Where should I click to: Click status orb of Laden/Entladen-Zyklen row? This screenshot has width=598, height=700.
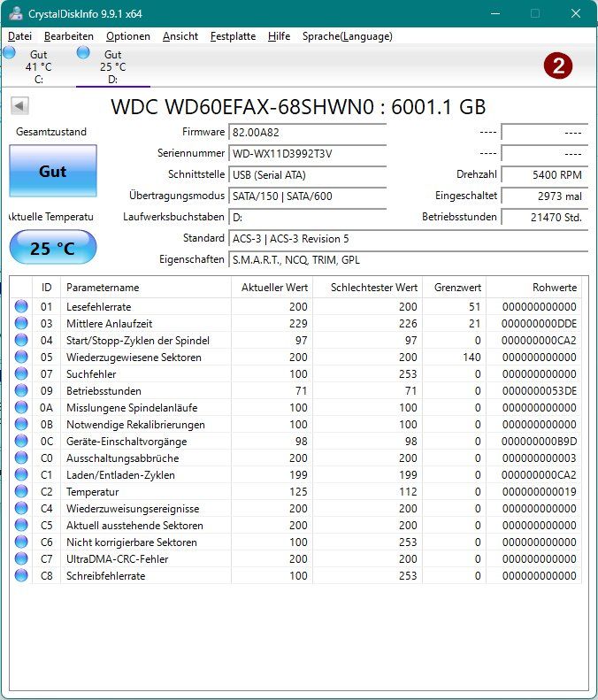point(21,474)
